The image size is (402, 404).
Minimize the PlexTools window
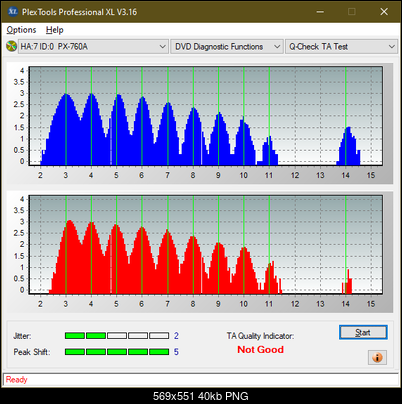click(x=320, y=12)
